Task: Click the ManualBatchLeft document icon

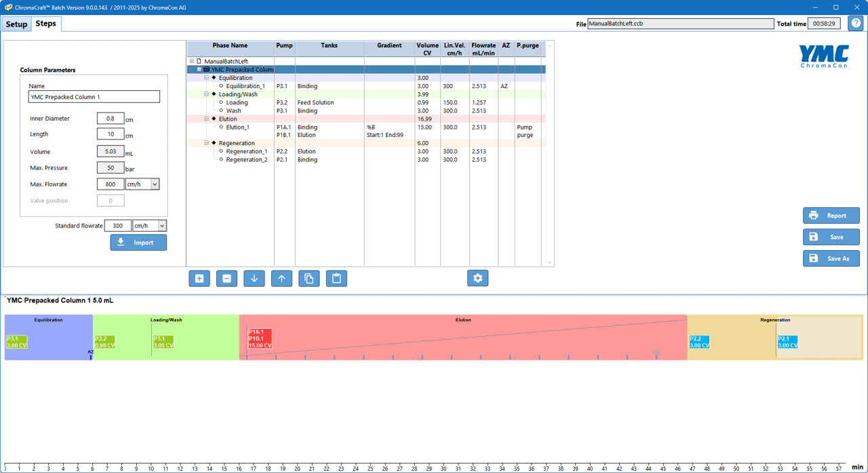Action: (x=199, y=62)
